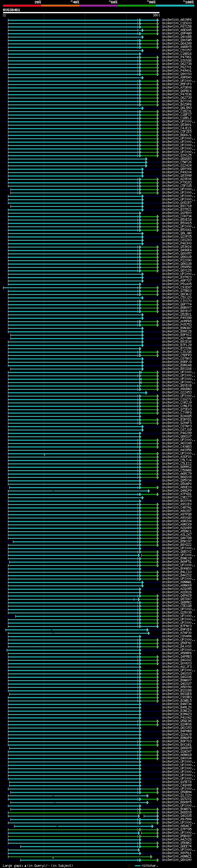
Task: Select the UniRef100_C1BZ31 label
Action: (x=177, y=111)
